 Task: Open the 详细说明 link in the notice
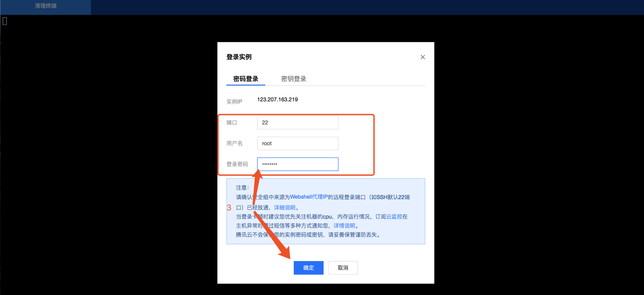pyautogui.click(x=285, y=207)
